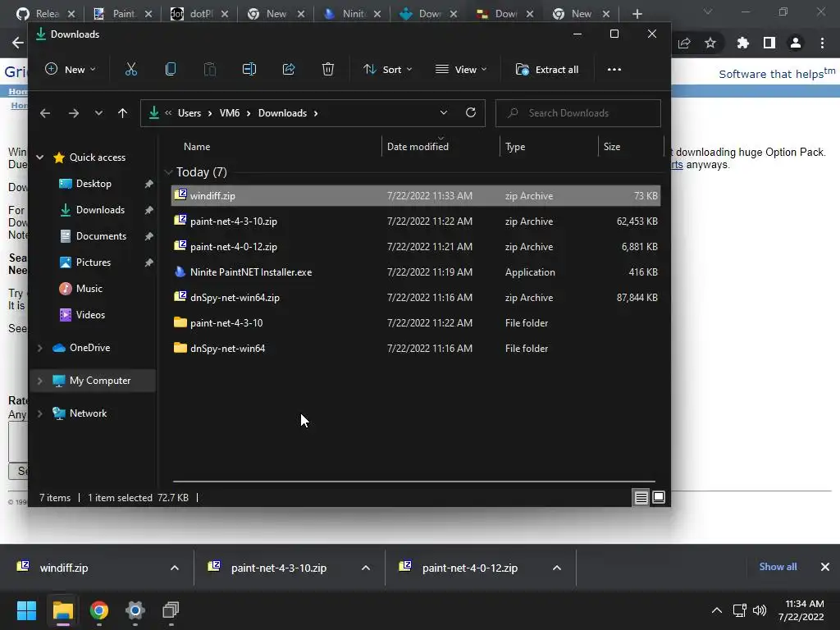This screenshot has height=630, width=840.
Task: Open the Windows Start button
Action: [26, 610]
